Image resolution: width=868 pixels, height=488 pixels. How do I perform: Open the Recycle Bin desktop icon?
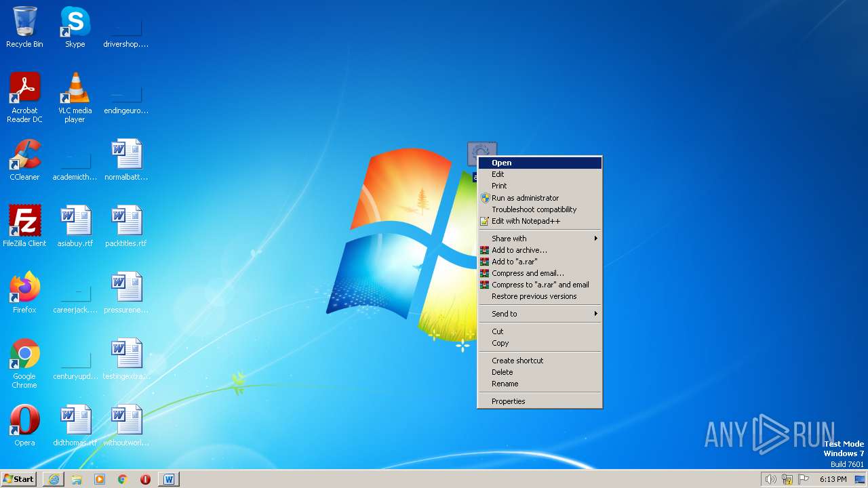(x=24, y=27)
